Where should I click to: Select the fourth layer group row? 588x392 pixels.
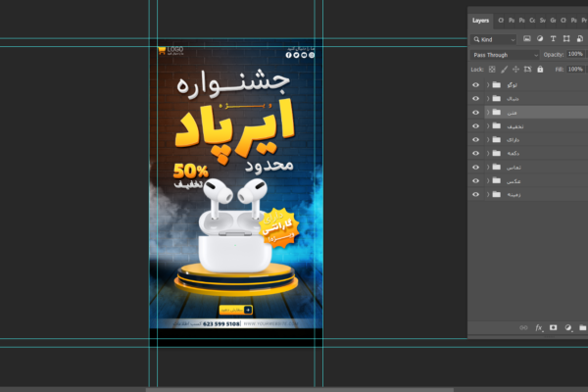[x=529, y=126]
